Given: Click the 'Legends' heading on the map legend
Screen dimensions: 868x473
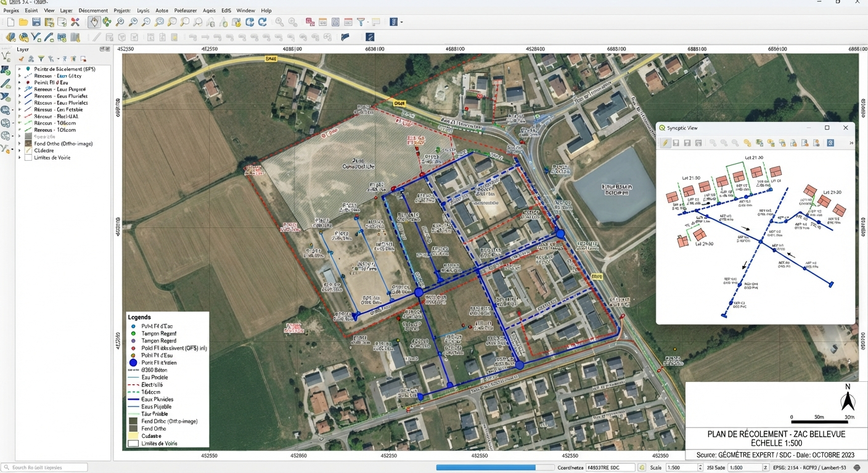Looking at the screenshot, I should click(139, 317).
